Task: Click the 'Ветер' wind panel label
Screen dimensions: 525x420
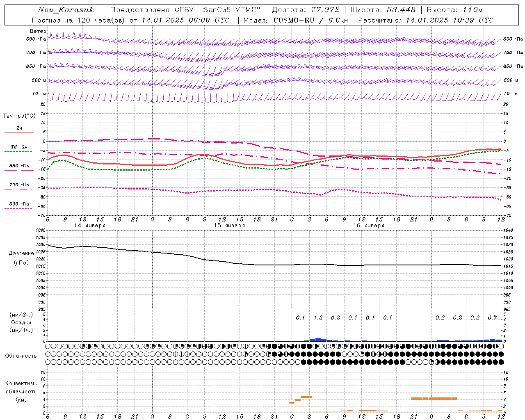Action: [x=38, y=31]
